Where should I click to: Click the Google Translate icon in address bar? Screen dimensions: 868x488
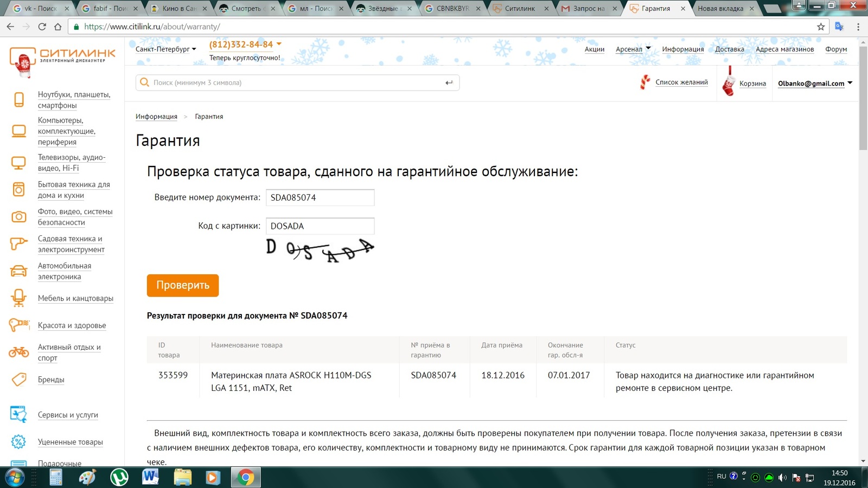pyautogui.click(x=839, y=27)
